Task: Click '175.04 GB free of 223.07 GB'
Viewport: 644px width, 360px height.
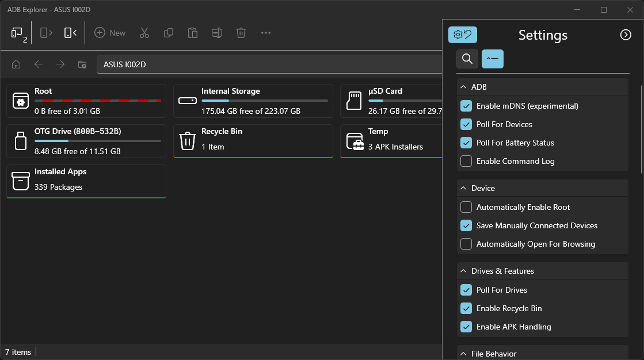Action: (251, 111)
